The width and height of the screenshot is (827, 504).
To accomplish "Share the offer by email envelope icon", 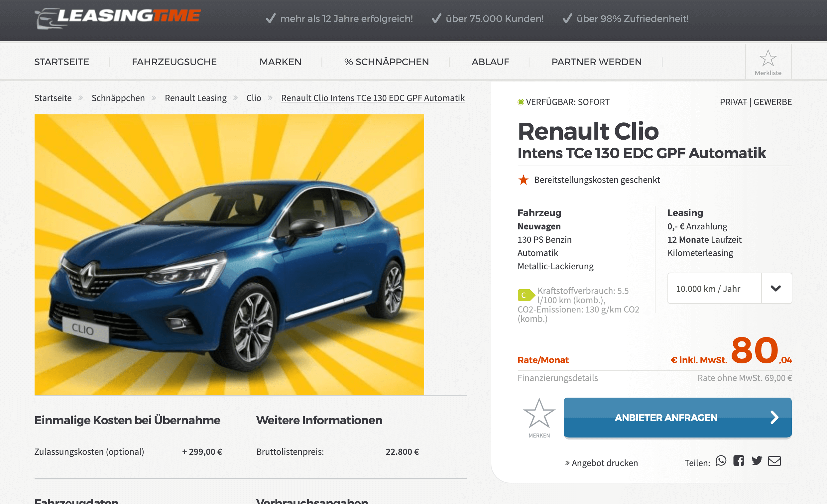I will pos(774,461).
